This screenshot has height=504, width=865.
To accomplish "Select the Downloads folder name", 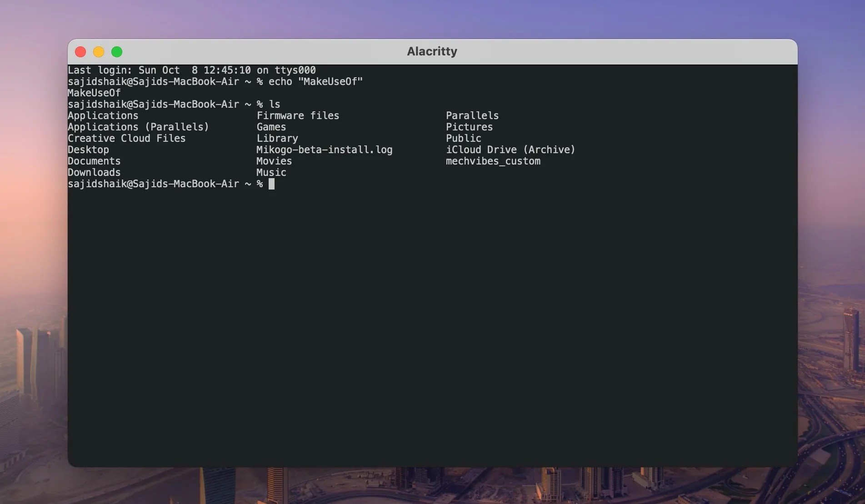I will click(x=94, y=172).
